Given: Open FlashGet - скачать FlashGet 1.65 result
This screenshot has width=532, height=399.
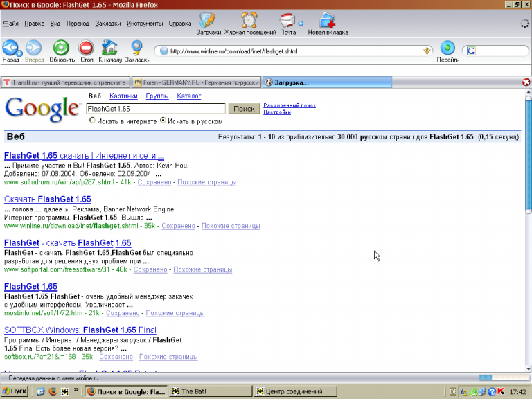Looking at the screenshot, I should click(67, 243).
